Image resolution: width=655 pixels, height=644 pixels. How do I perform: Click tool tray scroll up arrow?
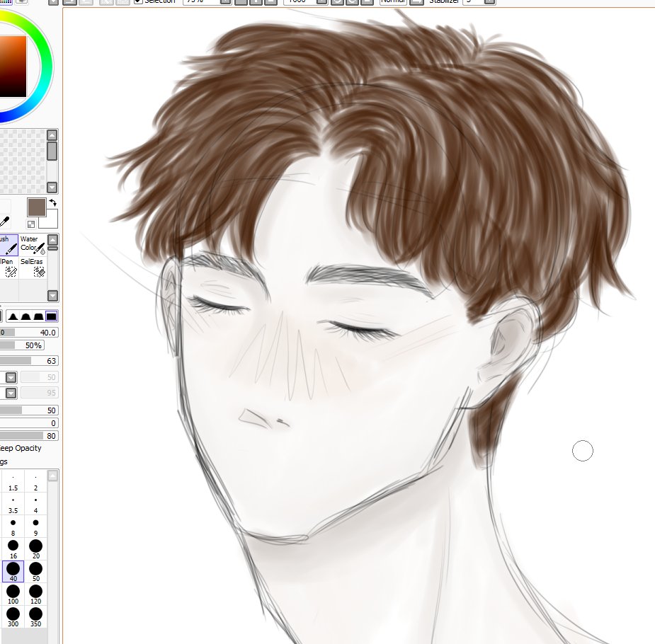(x=52, y=240)
